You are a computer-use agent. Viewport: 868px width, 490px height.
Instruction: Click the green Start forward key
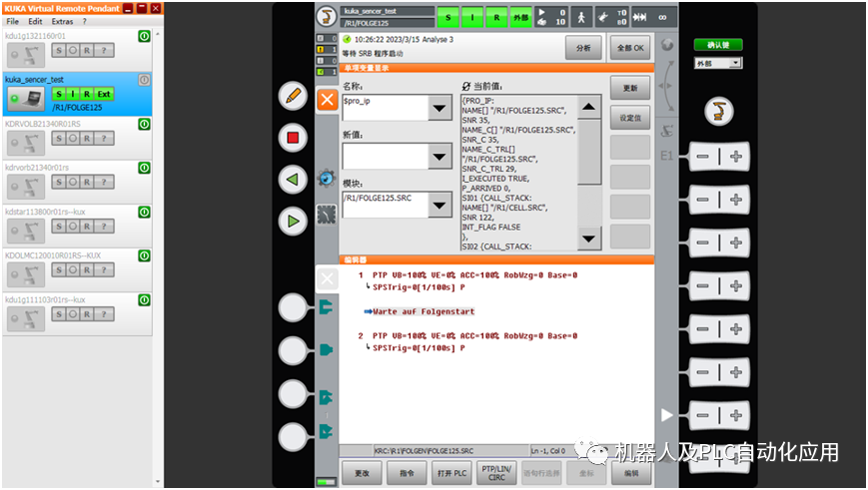tap(293, 222)
